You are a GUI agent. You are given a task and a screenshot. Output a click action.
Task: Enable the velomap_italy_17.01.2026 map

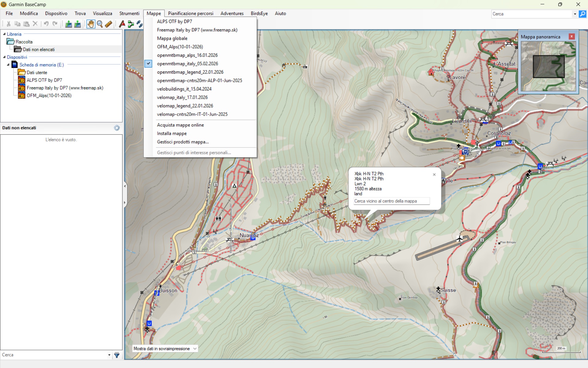coord(182,97)
